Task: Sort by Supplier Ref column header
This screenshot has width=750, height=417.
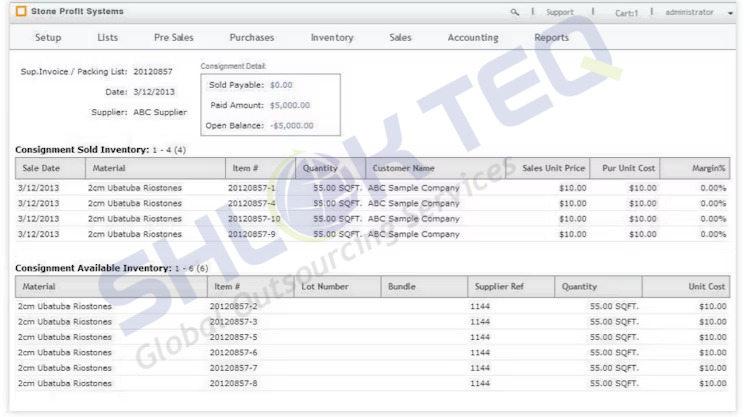Action: tap(511, 286)
